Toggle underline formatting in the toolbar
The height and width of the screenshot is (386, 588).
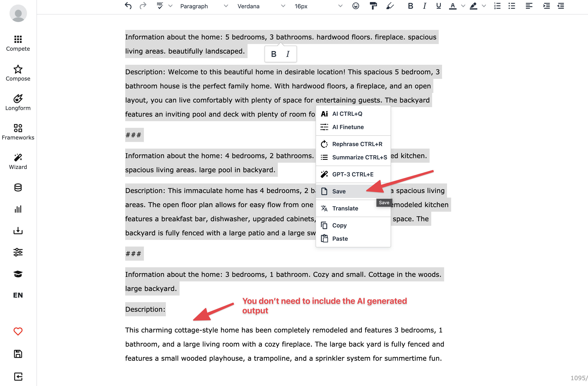click(x=439, y=6)
